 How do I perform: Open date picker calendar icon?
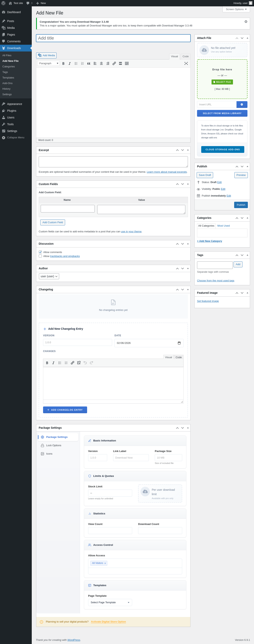click(179, 343)
